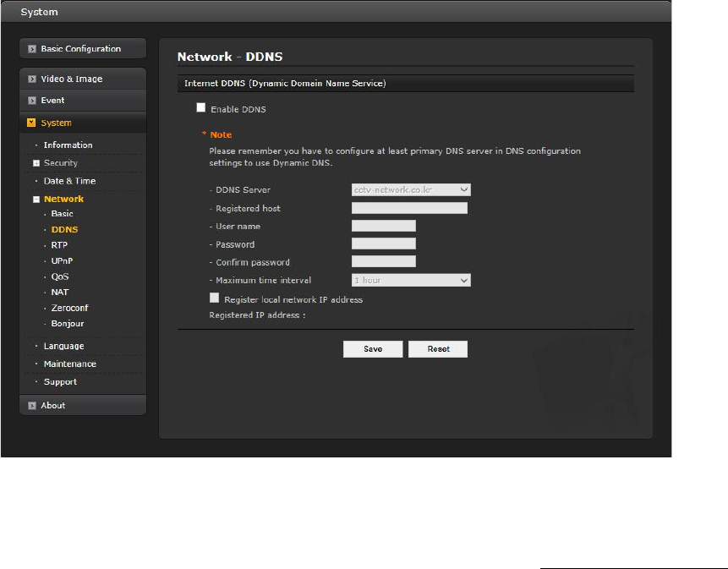Image resolution: width=728 pixels, height=569 pixels.
Task: Select the Network tree item
Action: click(63, 199)
